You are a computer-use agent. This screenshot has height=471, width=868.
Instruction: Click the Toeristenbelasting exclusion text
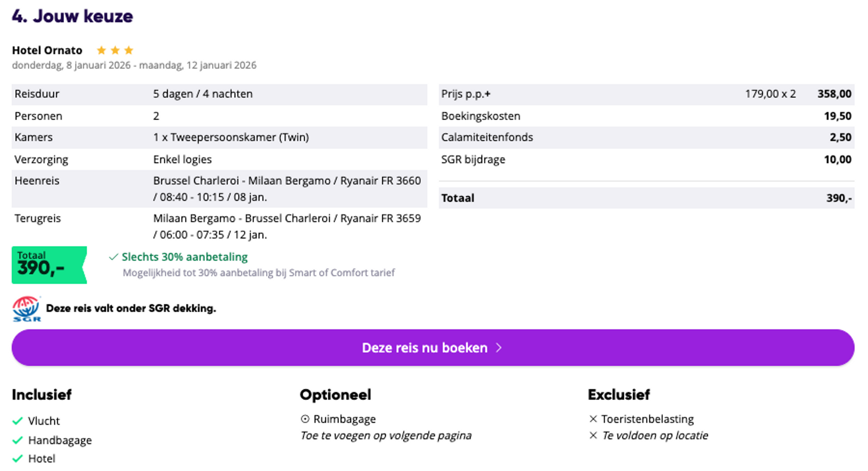coord(647,419)
